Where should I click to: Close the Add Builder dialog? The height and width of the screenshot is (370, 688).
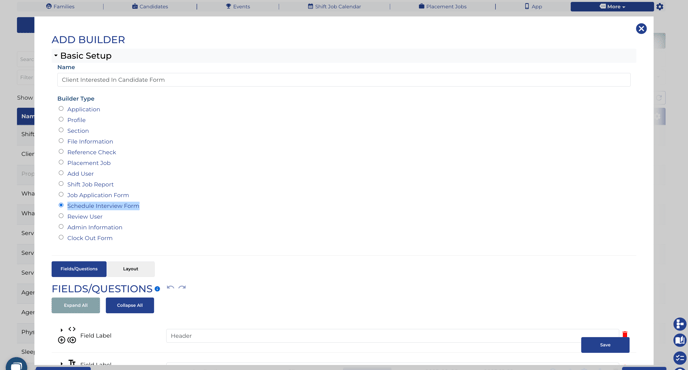(x=641, y=29)
